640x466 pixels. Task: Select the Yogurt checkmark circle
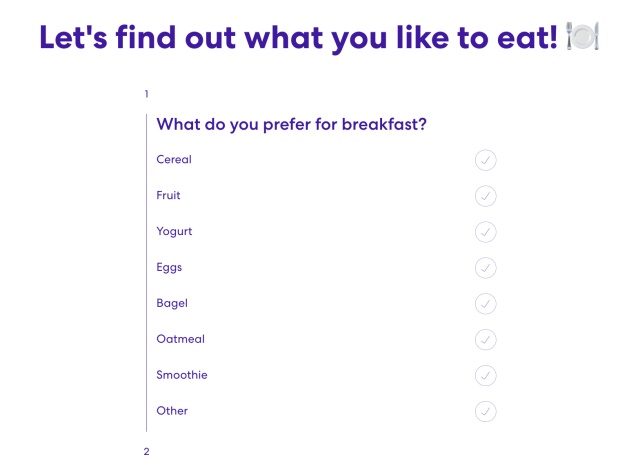[486, 232]
